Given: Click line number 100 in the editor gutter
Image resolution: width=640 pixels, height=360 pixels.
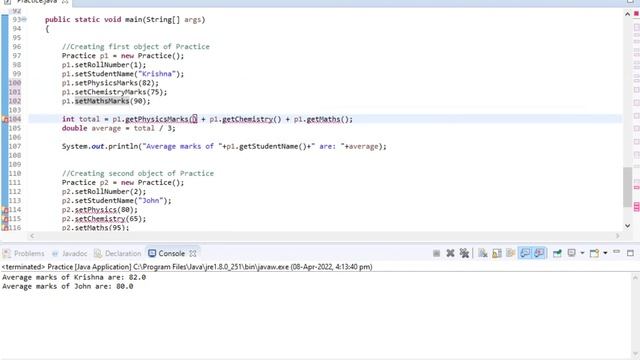Looking at the screenshot, I should pos(15,83).
